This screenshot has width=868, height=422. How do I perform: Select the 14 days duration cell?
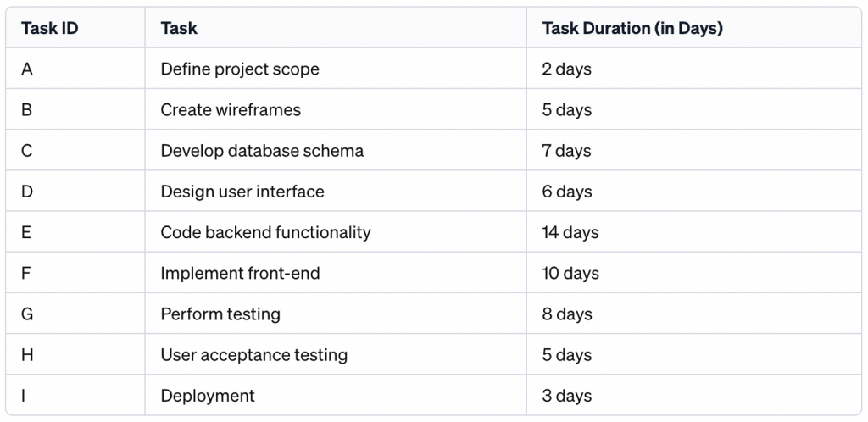[570, 232]
